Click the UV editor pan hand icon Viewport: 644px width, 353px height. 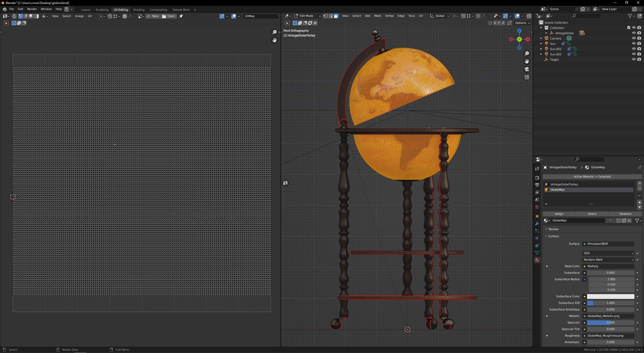[x=274, y=40]
